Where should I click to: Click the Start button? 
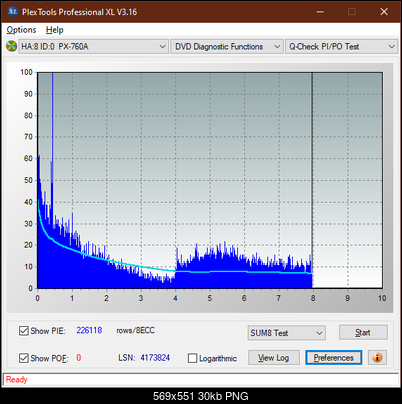coord(363,332)
